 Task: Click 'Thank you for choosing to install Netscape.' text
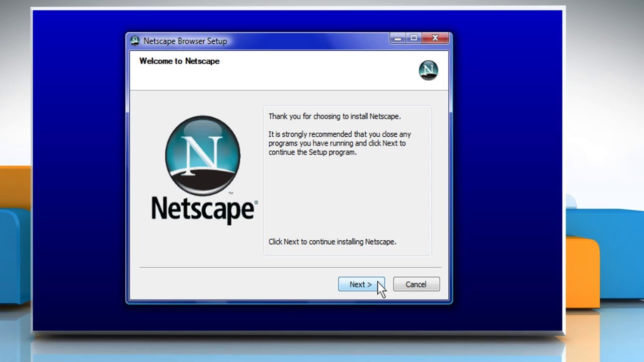point(335,116)
